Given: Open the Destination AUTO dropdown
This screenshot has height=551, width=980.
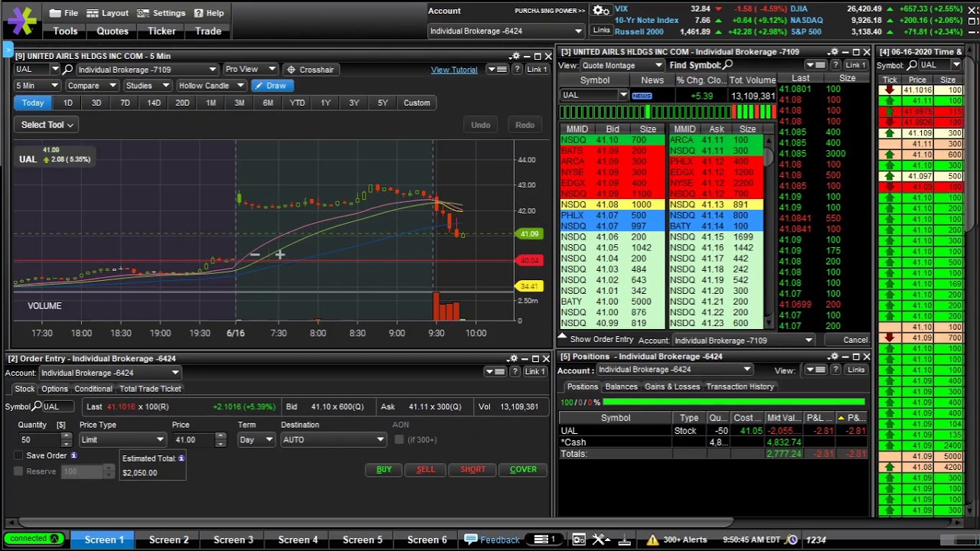Looking at the screenshot, I should (x=332, y=439).
